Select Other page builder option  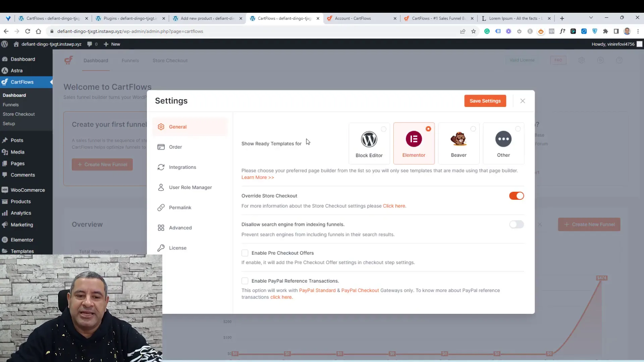[503, 141]
